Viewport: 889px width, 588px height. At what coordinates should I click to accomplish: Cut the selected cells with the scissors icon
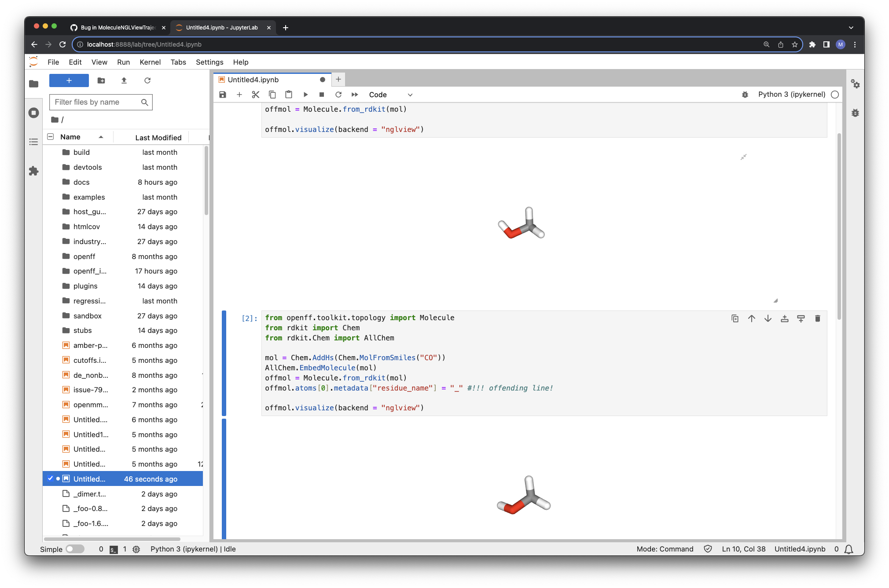(x=256, y=95)
